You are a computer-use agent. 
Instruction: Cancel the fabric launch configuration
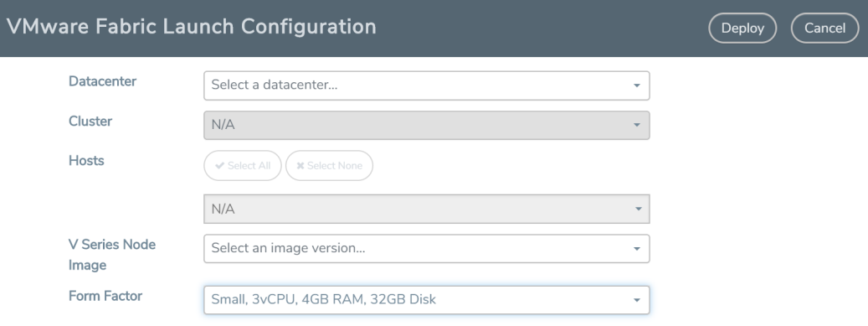click(x=824, y=28)
